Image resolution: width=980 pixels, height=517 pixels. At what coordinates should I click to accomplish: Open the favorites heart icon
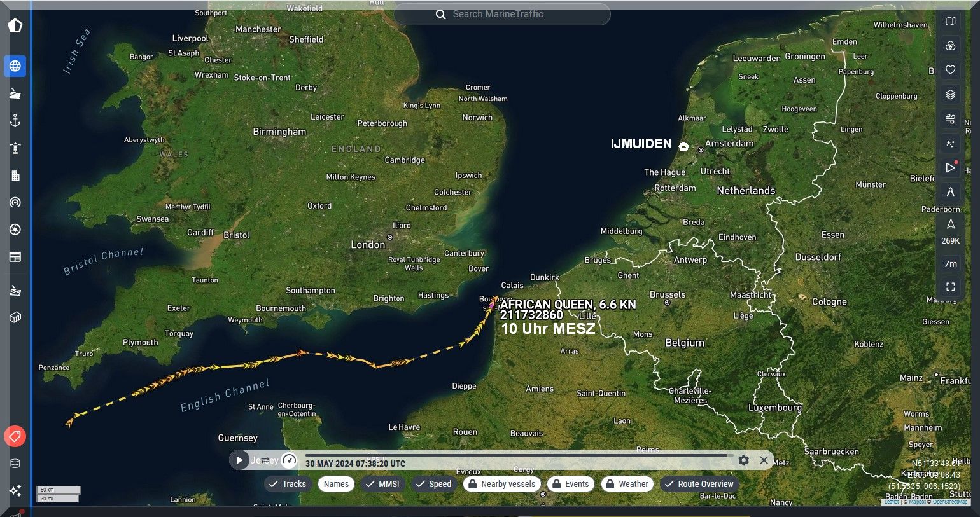point(950,70)
